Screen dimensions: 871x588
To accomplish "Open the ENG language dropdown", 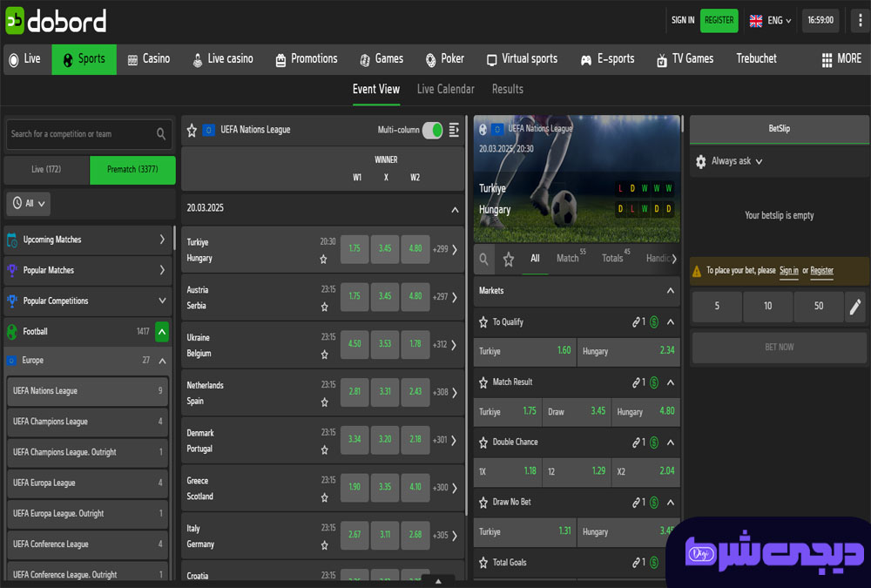I will (x=771, y=21).
